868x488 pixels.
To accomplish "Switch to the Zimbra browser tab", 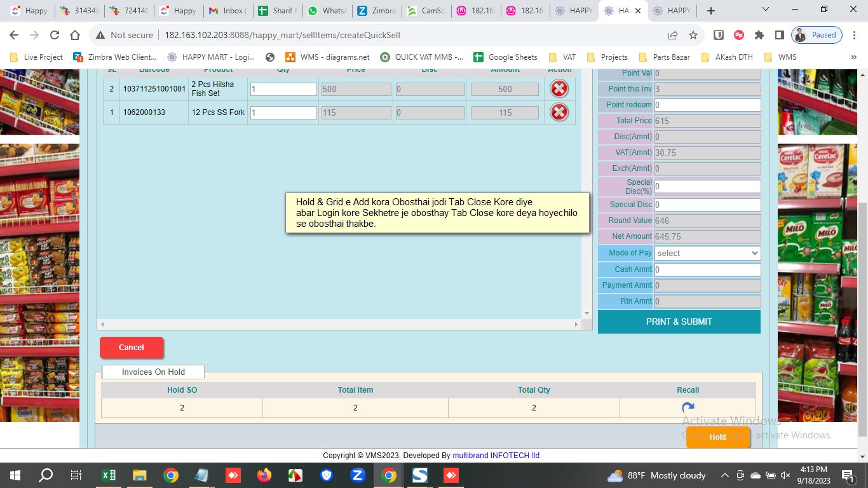I will click(x=376, y=11).
